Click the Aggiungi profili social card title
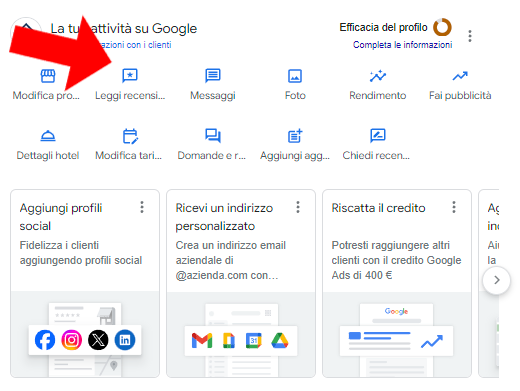520x391 pixels. (61, 217)
